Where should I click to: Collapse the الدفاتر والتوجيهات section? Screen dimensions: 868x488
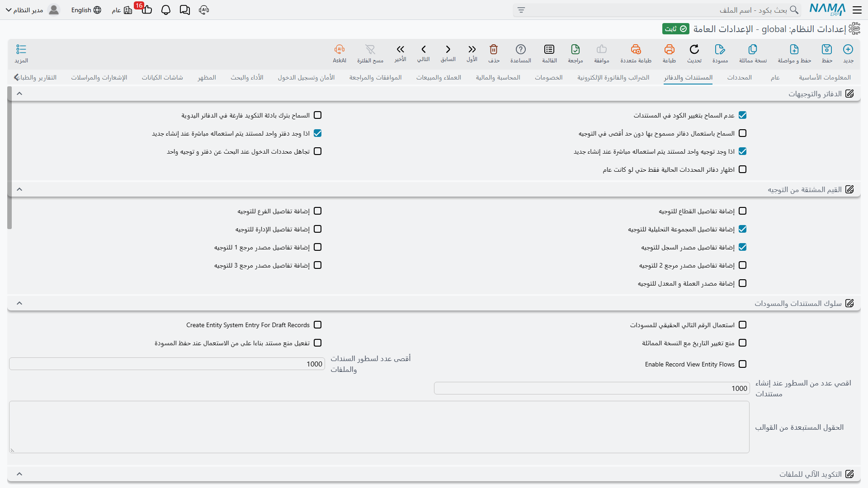point(19,94)
